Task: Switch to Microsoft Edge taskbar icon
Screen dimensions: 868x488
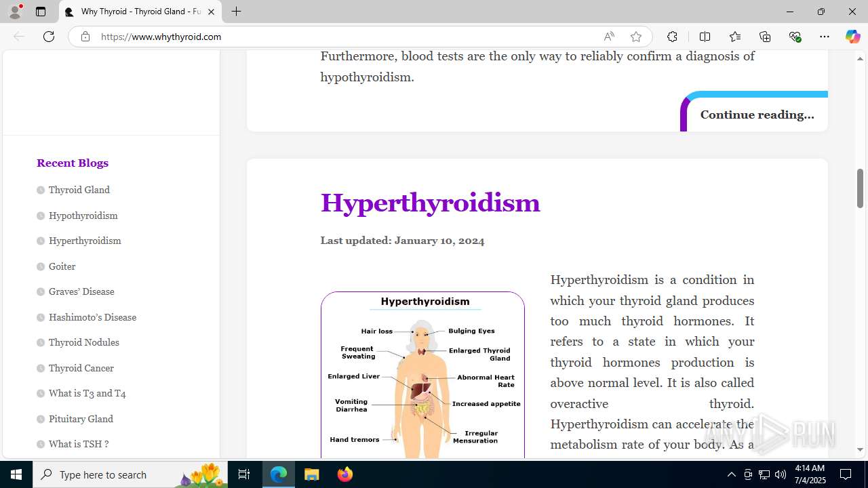Action: tap(279, 474)
